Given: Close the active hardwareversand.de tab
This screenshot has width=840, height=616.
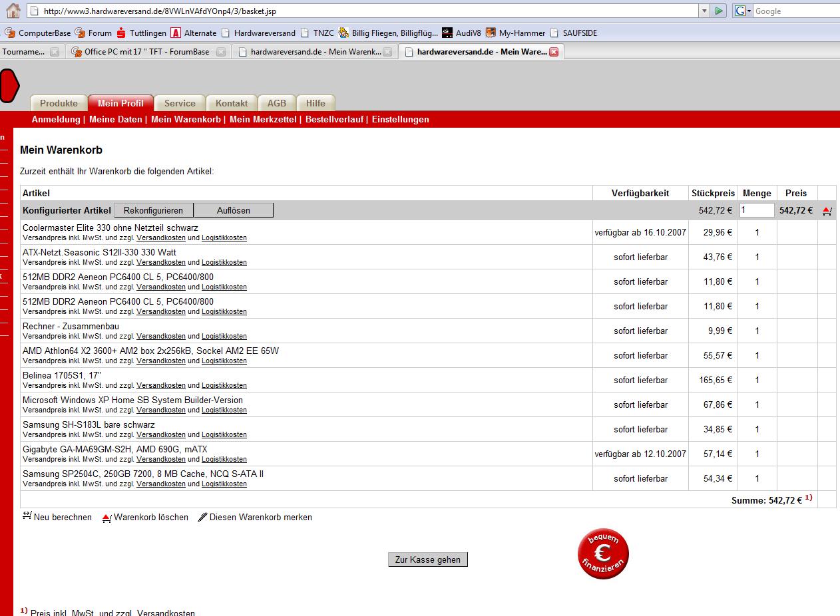Looking at the screenshot, I should pyautogui.click(x=554, y=52).
